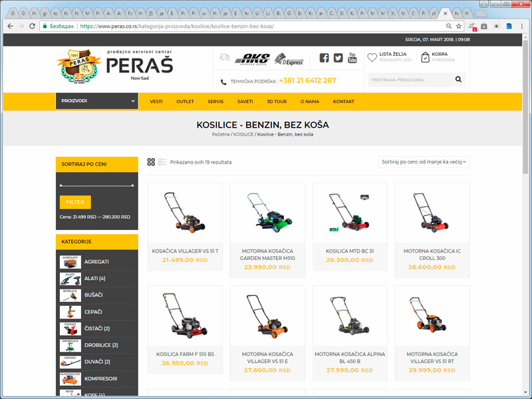The width and height of the screenshot is (532, 399).
Task: Open the SAVETI menu item
Action: tap(245, 102)
